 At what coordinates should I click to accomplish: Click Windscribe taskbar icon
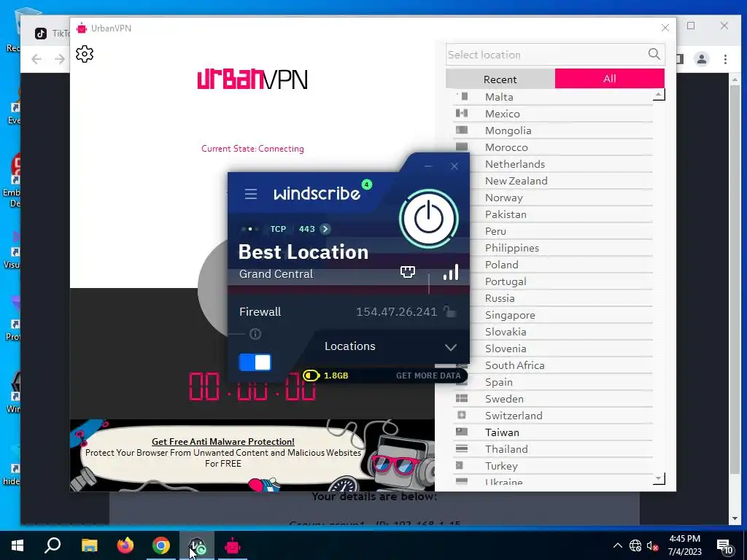(197, 545)
